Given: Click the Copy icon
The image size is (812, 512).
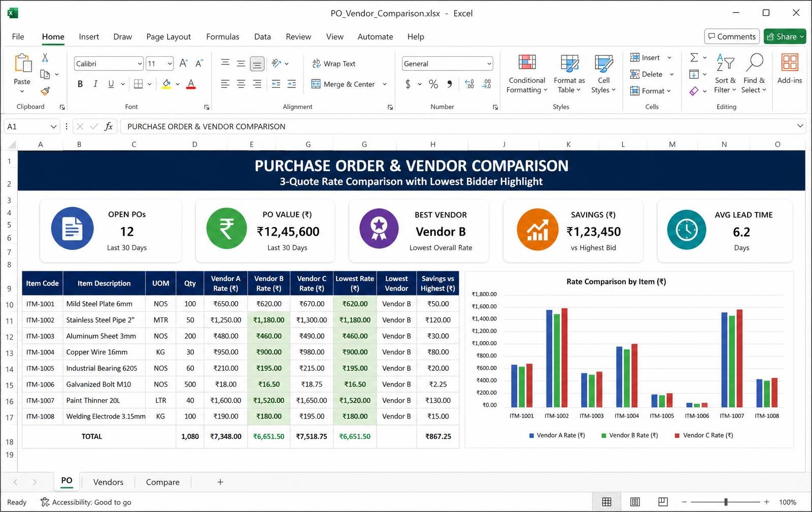Looking at the screenshot, I should (45, 74).
